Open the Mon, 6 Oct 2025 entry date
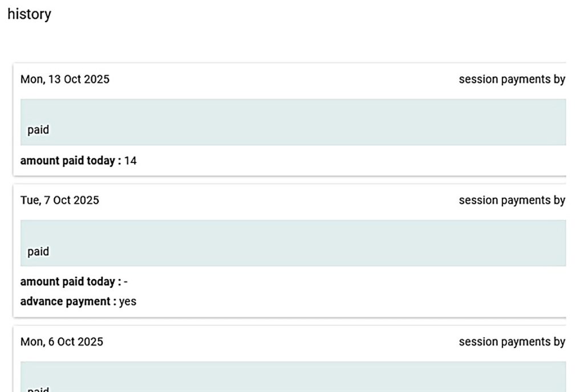This screenshot has width=584, height=392. click(x=62, y=342)
